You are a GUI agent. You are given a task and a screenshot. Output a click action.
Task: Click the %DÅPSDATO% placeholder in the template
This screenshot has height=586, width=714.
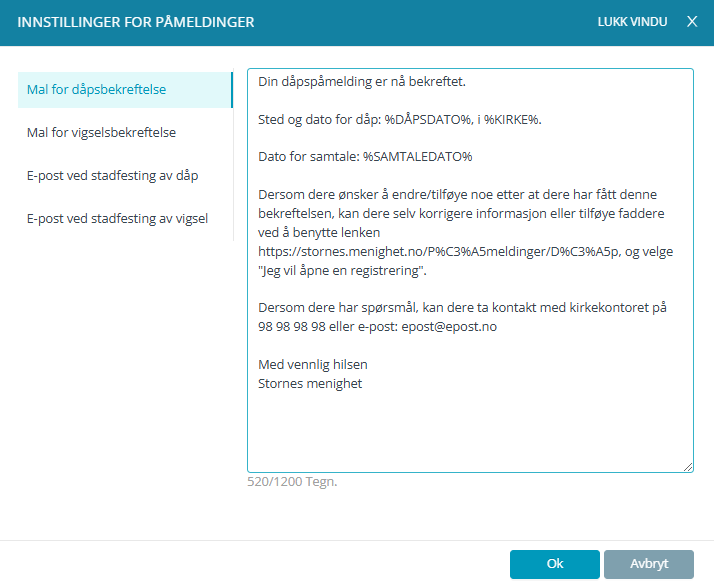pyautogui.click(x=428, y=119)
